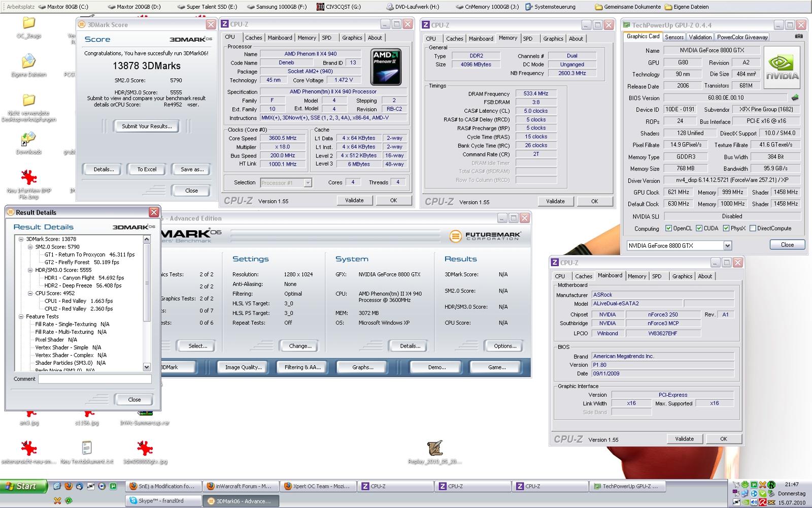812x508 pixels.
Task: Click Validate in the mainboard CPU-Z window
Action: click(684, 439)
